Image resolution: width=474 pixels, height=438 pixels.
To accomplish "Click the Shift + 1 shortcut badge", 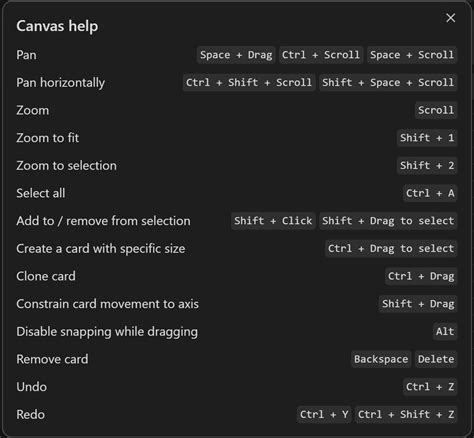I will click(x=427, y=138).
